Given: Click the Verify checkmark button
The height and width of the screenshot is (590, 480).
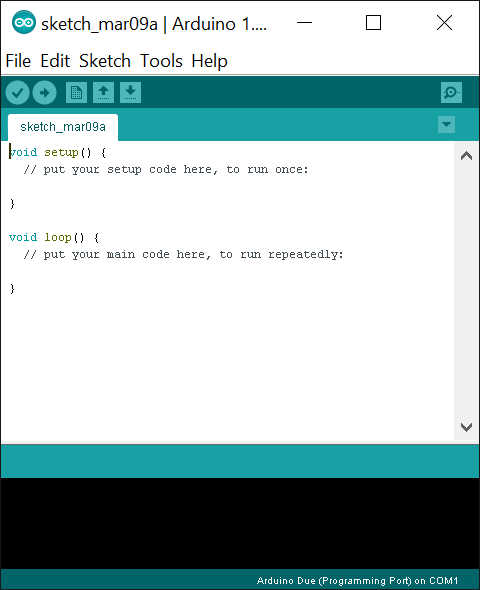Looking at the screenshot, I should coord(17,93).
